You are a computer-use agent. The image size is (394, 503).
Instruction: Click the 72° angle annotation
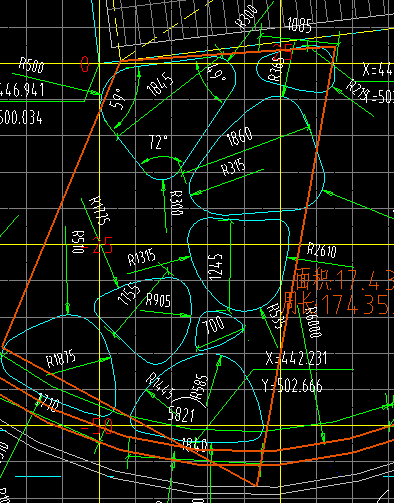158,142
